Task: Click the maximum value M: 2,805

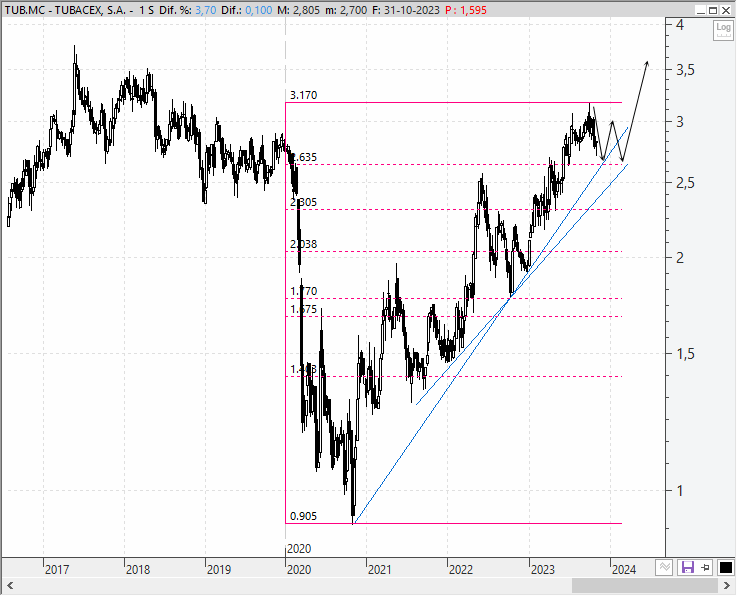Action: coord(298,10)
